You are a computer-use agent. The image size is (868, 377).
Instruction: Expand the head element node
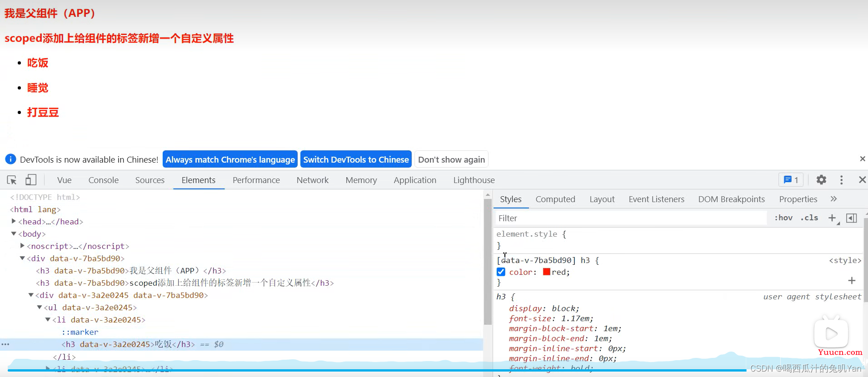[14, 221]
